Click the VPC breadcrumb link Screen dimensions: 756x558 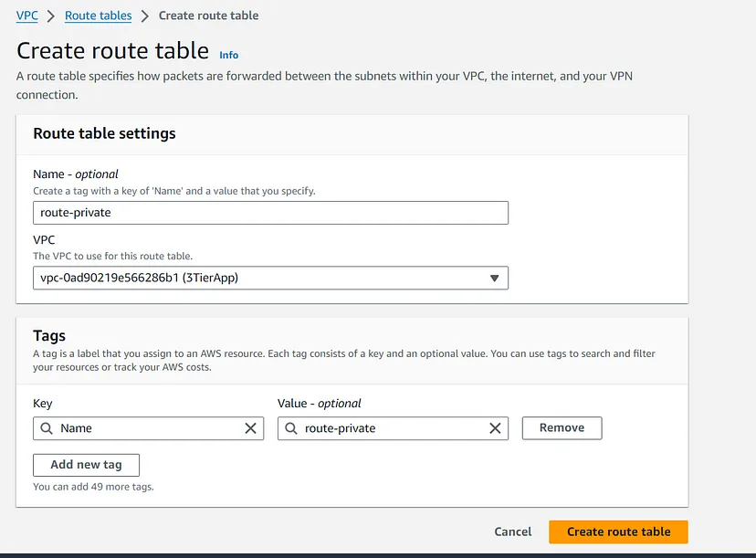coord(27,16)
